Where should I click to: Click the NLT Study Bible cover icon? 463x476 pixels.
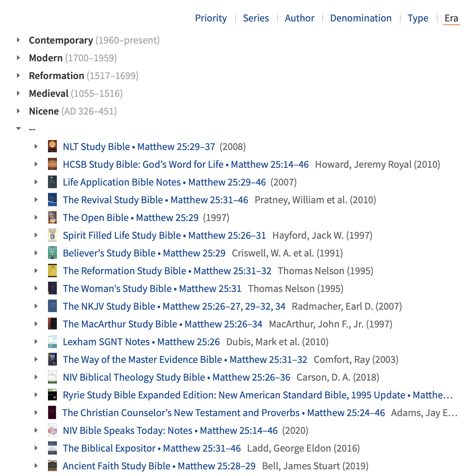pos(52,146)
